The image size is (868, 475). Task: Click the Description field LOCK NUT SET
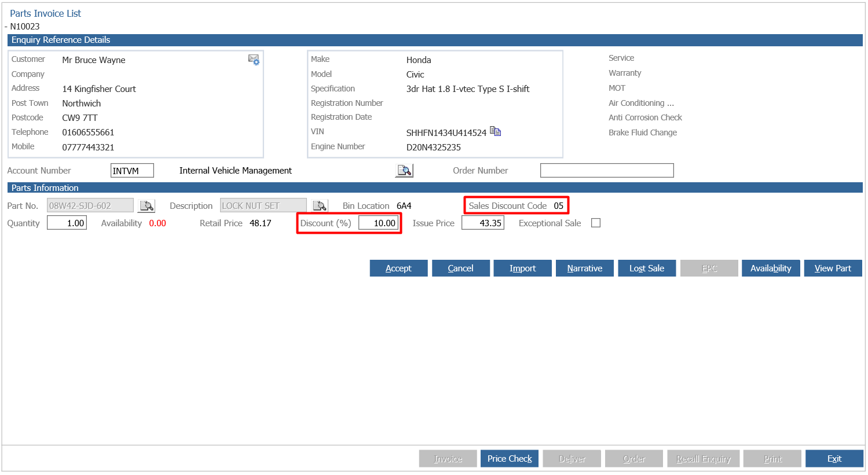pos(263,205)
